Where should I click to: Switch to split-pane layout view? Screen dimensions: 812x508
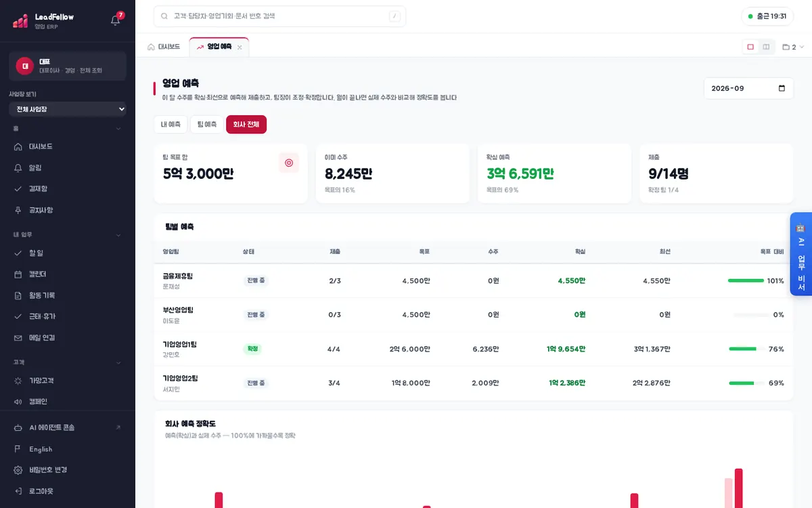coord(766,47)
